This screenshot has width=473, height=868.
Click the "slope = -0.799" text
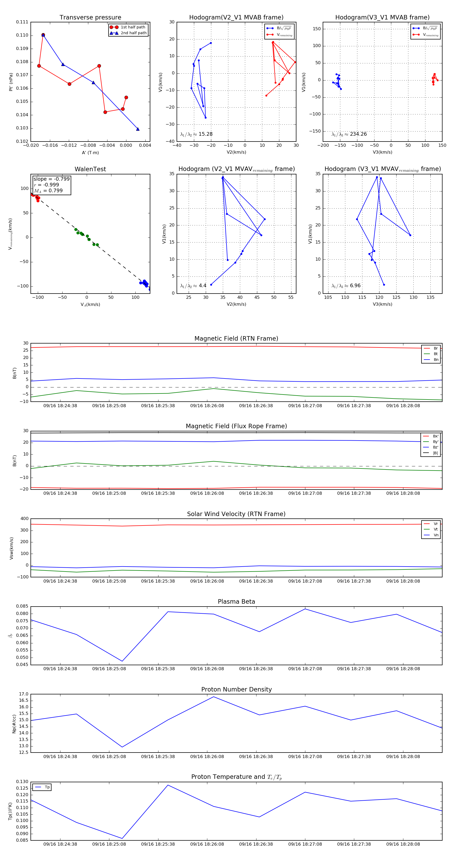click(52, 179)
